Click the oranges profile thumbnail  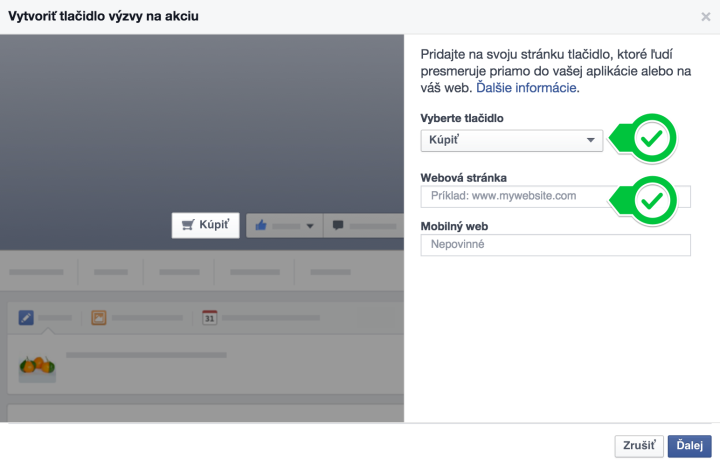coord(37,367)
